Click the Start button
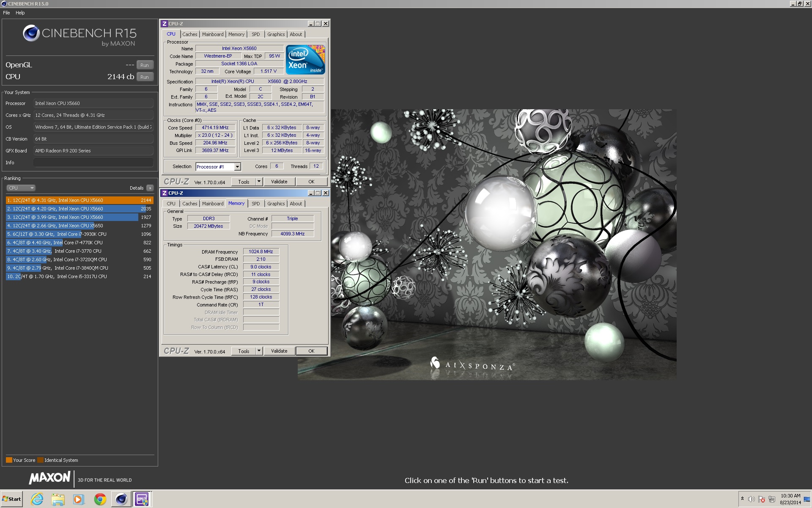 (11, 499)
